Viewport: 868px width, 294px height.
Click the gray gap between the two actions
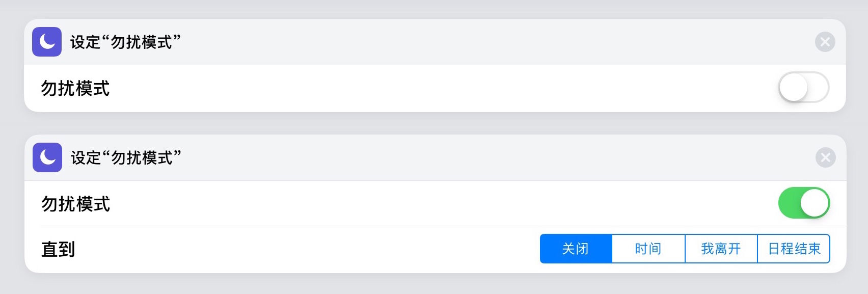[x=434, y=123]
